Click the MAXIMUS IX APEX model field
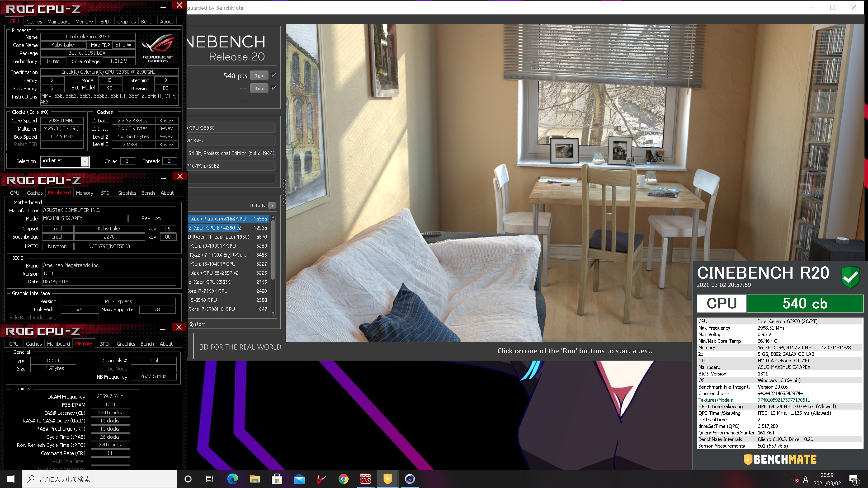This screenshot has width=868, height=488. (x=85, y=218)
